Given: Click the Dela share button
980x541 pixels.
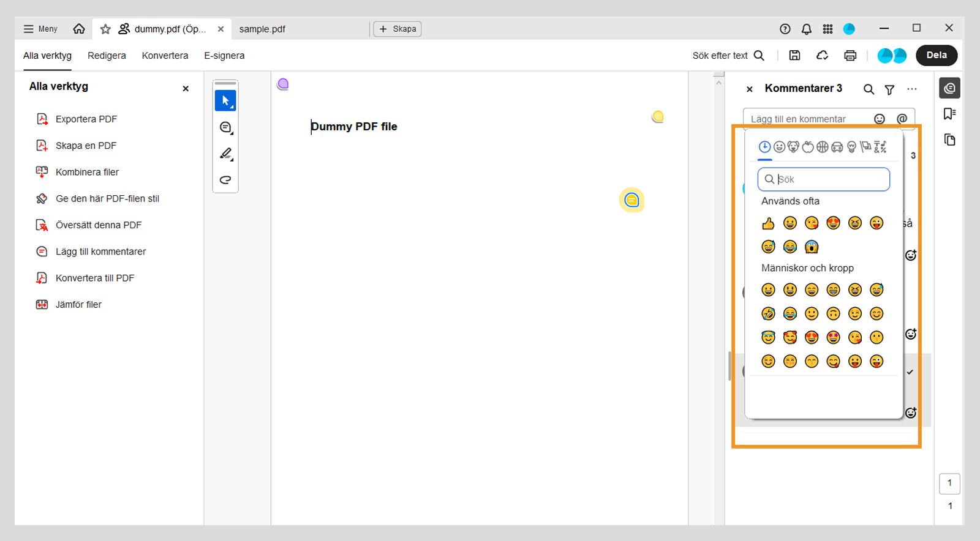Looking at the screenshot, I should click(937, 55).
